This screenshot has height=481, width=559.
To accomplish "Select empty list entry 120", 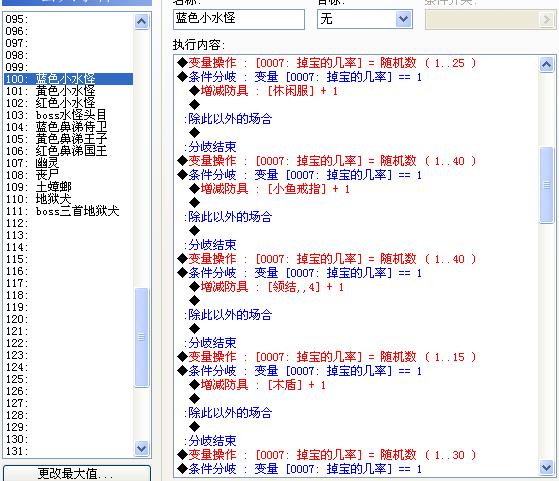I will pyautogui.click(x=68, y=319).
